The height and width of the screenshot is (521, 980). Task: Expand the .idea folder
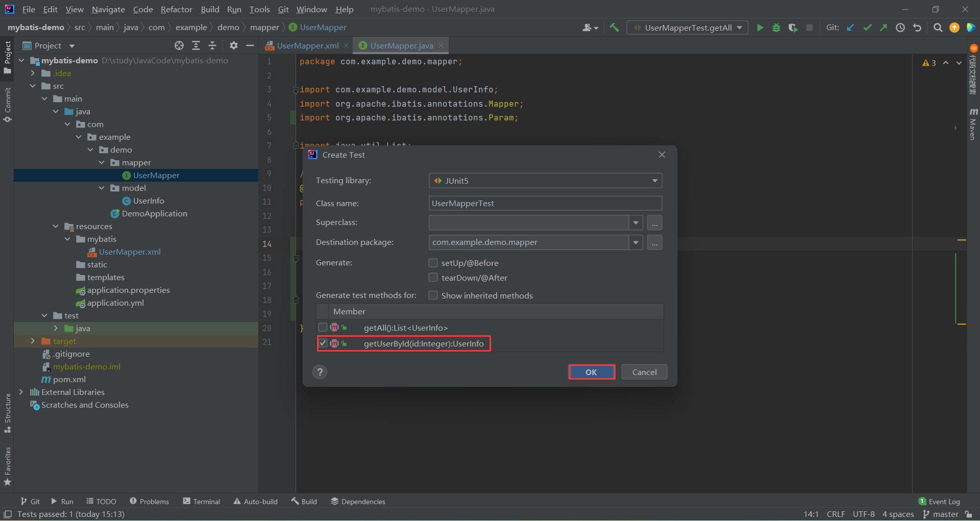point(33,73)
